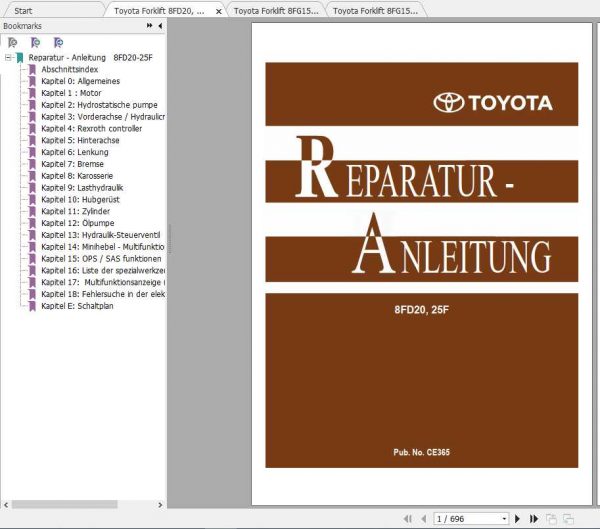This screenshot has width=600, height=529.
Task: Open bookmark Kapitel 5: Hinterachse
Action: coord(80,140)
